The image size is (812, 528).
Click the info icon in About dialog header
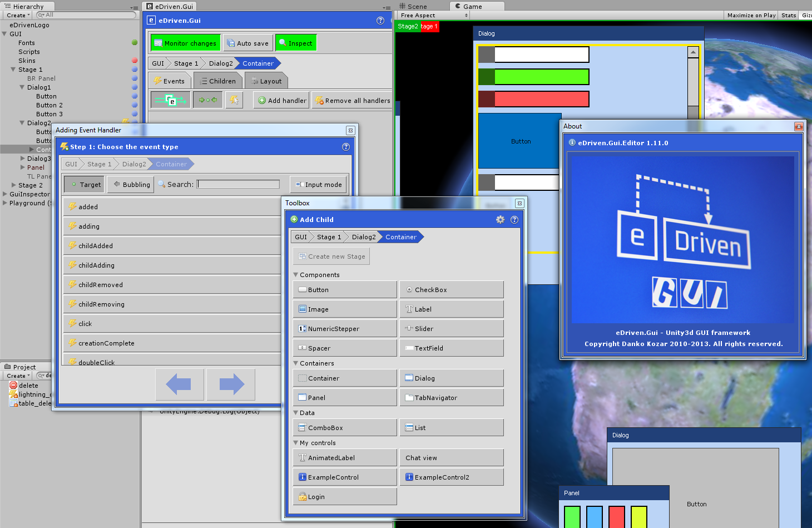pos(572,142)
